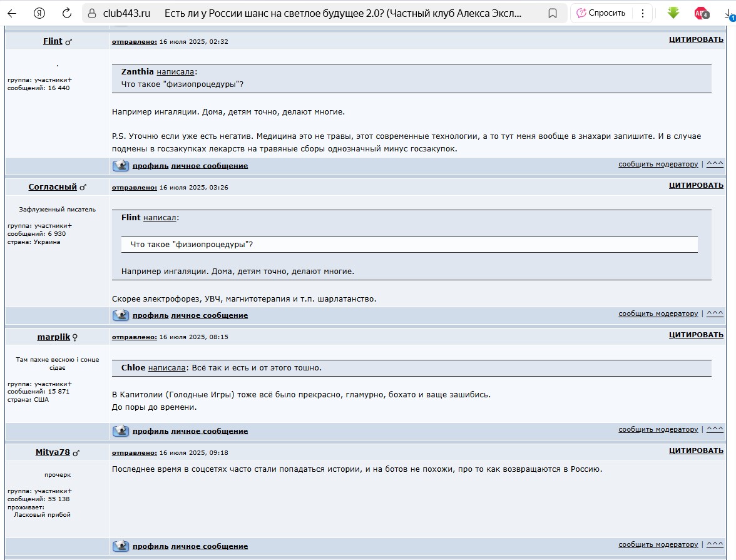Open профиль link under Согласный's post

[150, 315]
